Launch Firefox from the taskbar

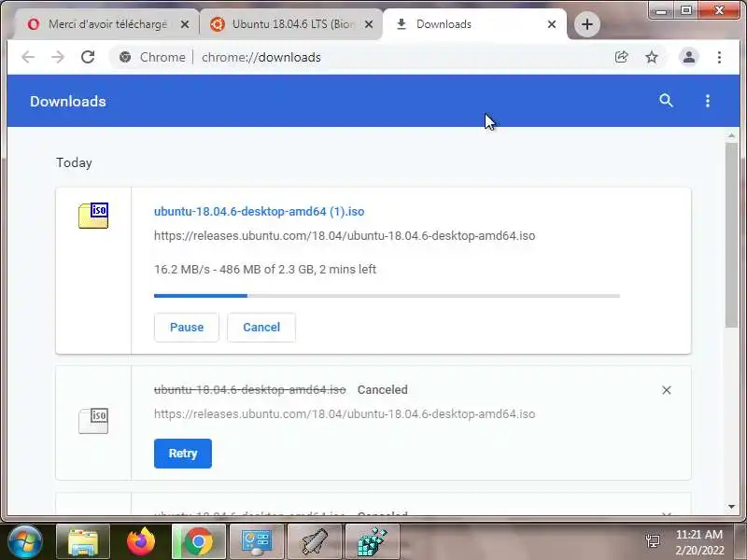(x=141, y=542)
